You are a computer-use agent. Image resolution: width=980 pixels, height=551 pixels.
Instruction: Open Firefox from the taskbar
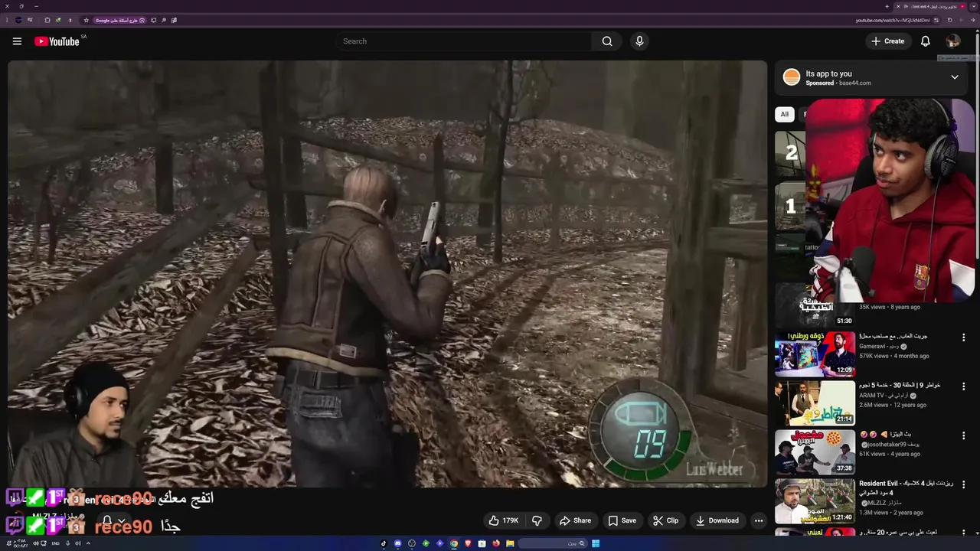point(495,543)
